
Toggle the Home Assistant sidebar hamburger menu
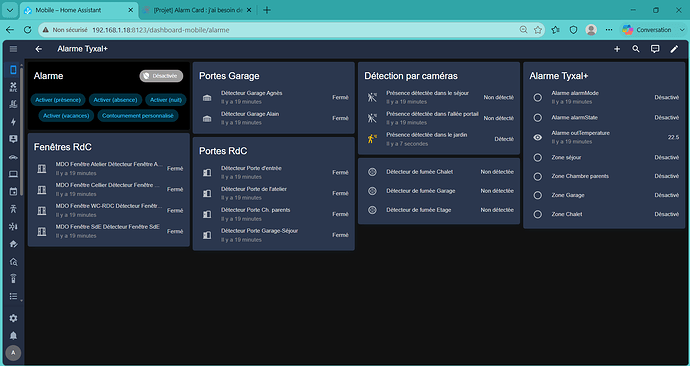pyautogui.click(x=13, y=49)
